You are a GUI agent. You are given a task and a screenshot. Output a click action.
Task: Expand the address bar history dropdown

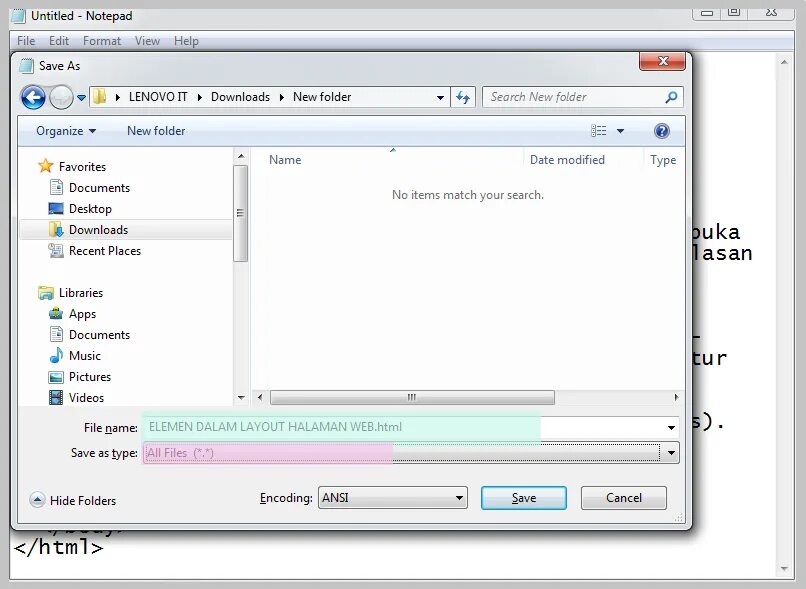[440, 97]
